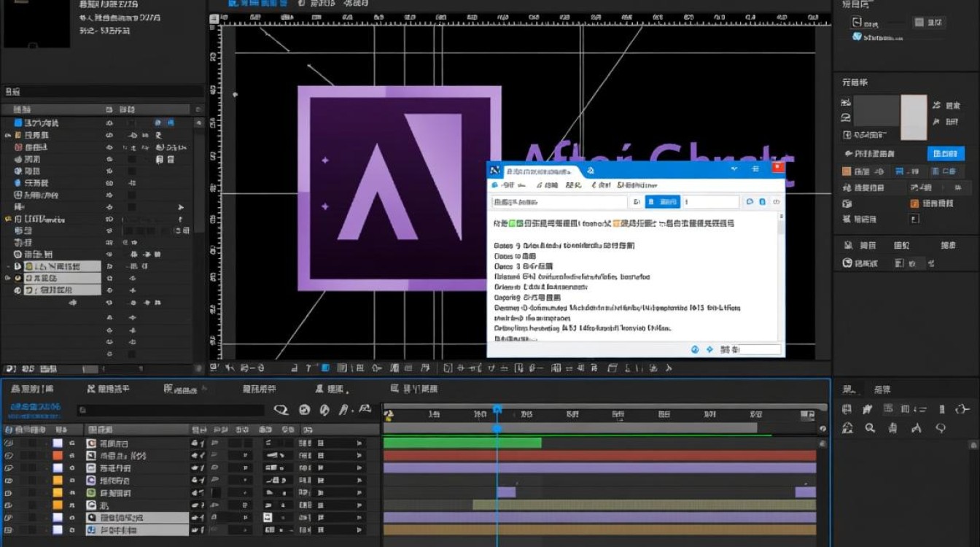Image resolution: width=980 pixels, height=547 pixels.
Task: Hide the timeline layer with the red label
Action: (x=9, y=456)
